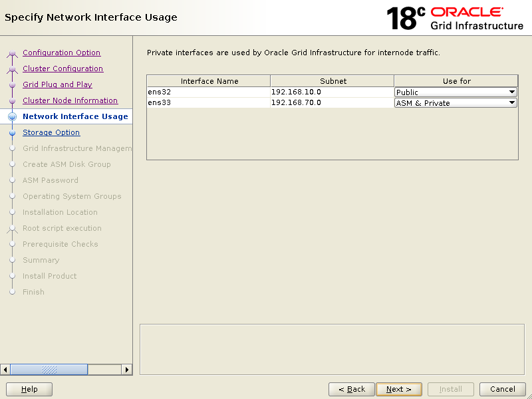The width and height of the screenshot is (532, 399).
Task: Click left arrow of sidebar scrollbar
Action: point(5,370)
